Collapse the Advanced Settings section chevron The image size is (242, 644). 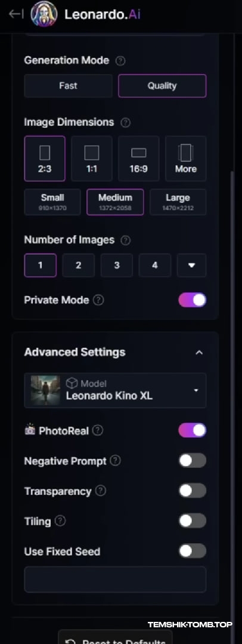(x=199, y=352)
